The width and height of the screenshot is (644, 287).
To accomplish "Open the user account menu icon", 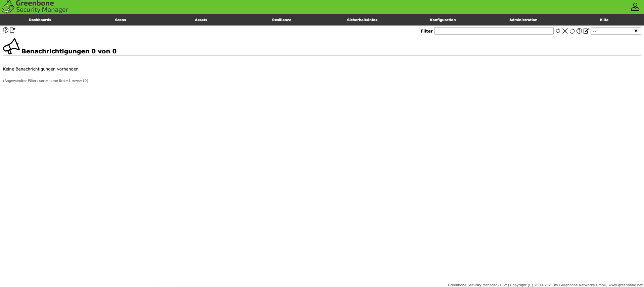I will click(635, 7).
